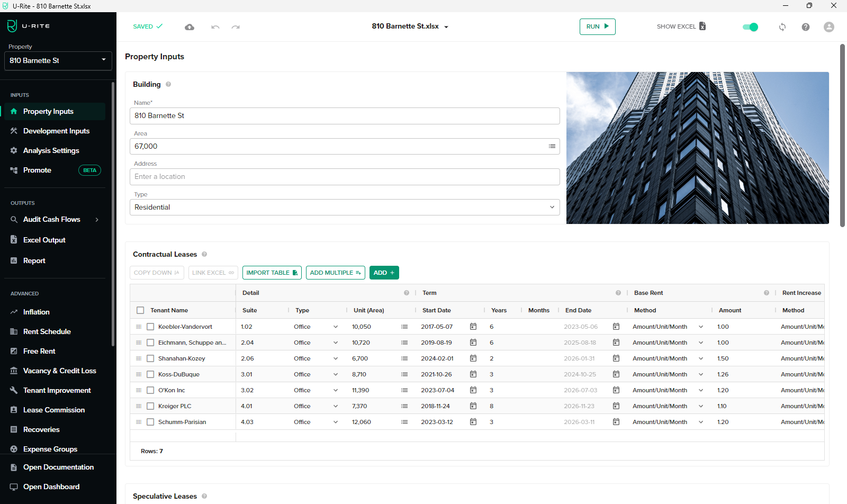Viewport: 847px width, 504px height.
Task: Select Report under Outputs
Action: point(34,260)
